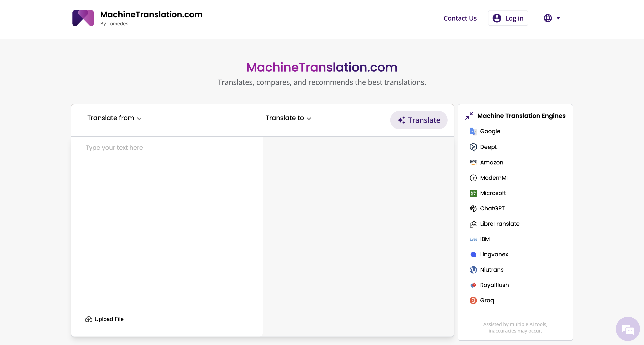This screenshot has width=644, height=345.
Task: Click the LibreTranslate engine icon
Action: tap(473, 224)
